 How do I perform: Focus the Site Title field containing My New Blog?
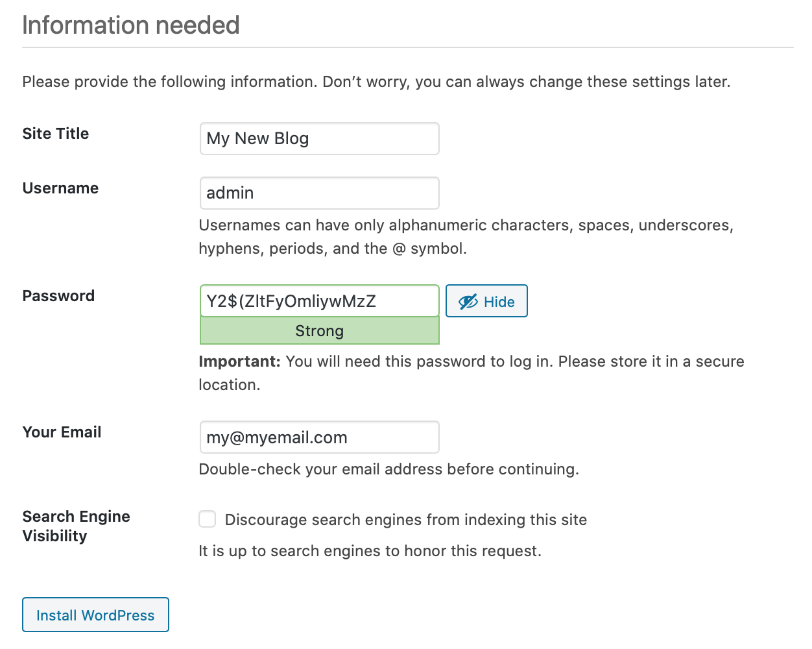coord(319,139)
